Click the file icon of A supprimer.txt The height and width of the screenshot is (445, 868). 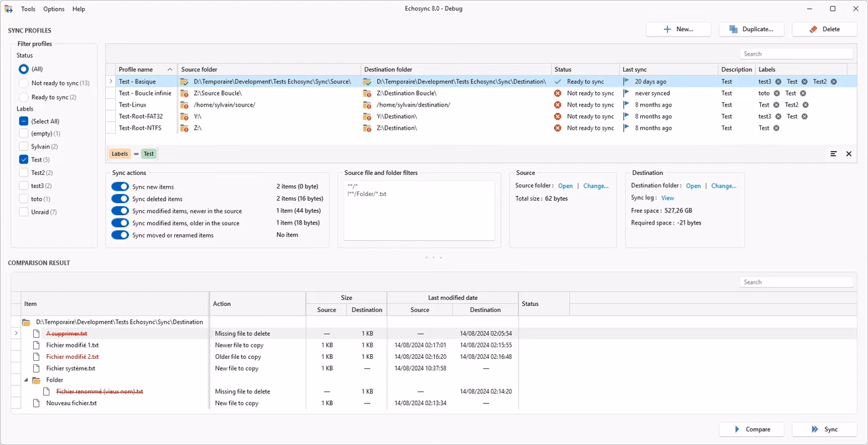coord(37,334)
